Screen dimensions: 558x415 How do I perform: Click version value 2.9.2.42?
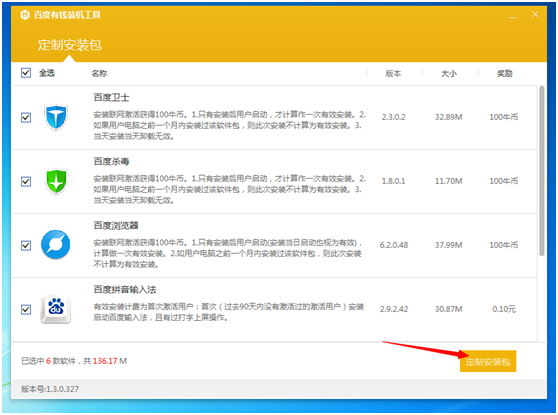(x=394, y=309)
